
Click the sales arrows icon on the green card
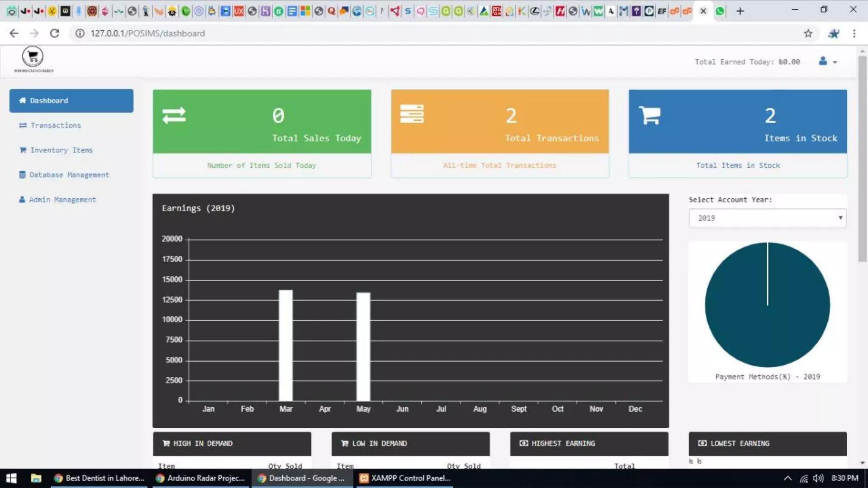coord(174,115)
